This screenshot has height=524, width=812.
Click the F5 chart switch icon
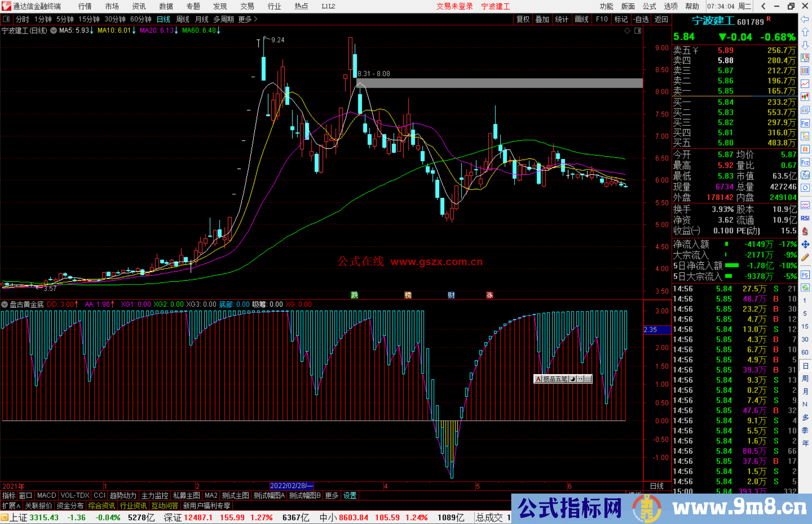(x=805, y=275)
